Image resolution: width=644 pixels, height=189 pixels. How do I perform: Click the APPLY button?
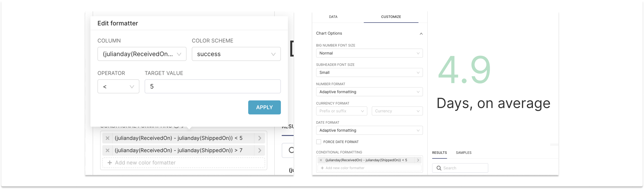(x=264, y=107)
